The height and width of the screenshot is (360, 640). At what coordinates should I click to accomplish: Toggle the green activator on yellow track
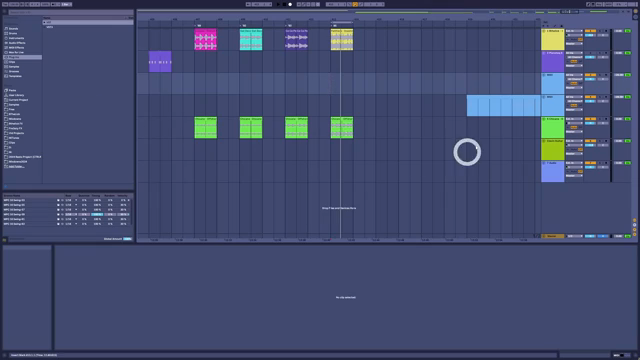(627, 31)
